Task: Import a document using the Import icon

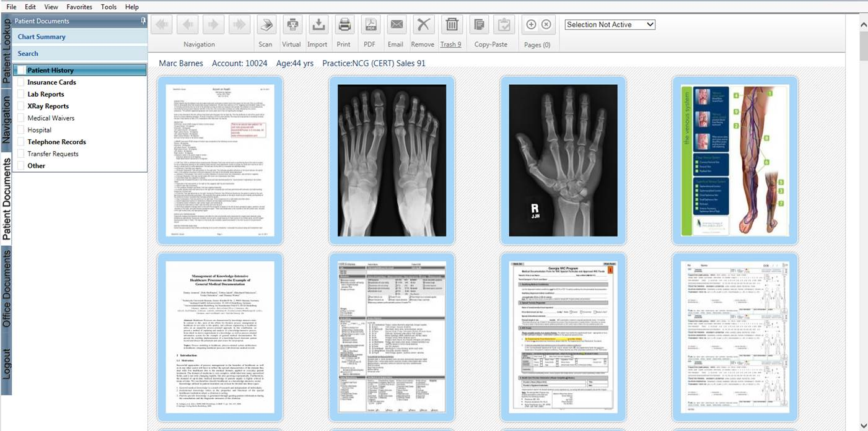Action: [x=318, y=25]
